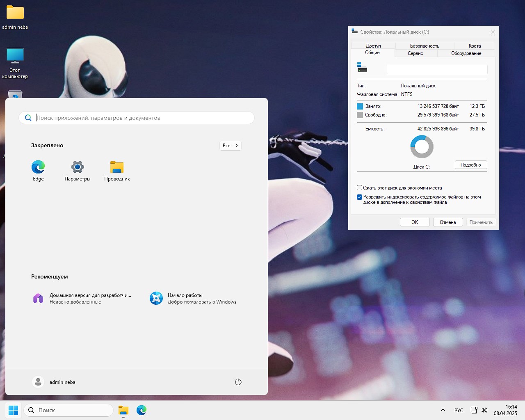
Task: Switch to the Сервис tab
Action: [415, 53]
